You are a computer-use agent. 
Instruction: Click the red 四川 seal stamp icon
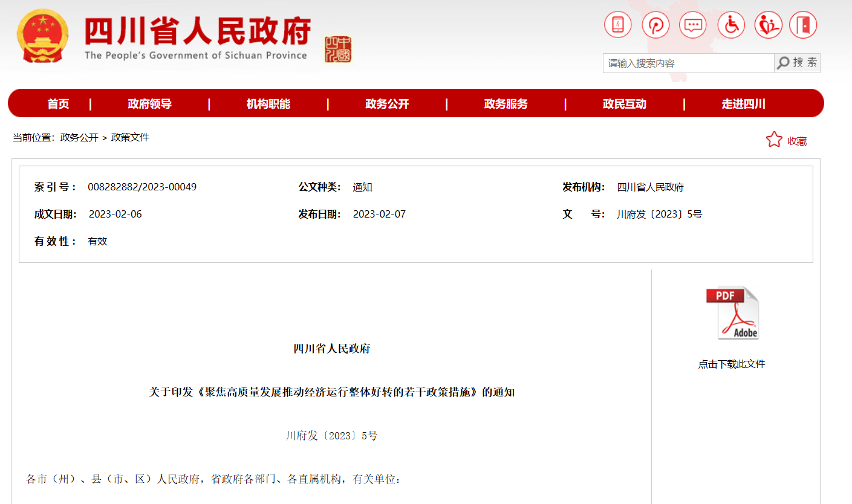[x=338, y=49]
